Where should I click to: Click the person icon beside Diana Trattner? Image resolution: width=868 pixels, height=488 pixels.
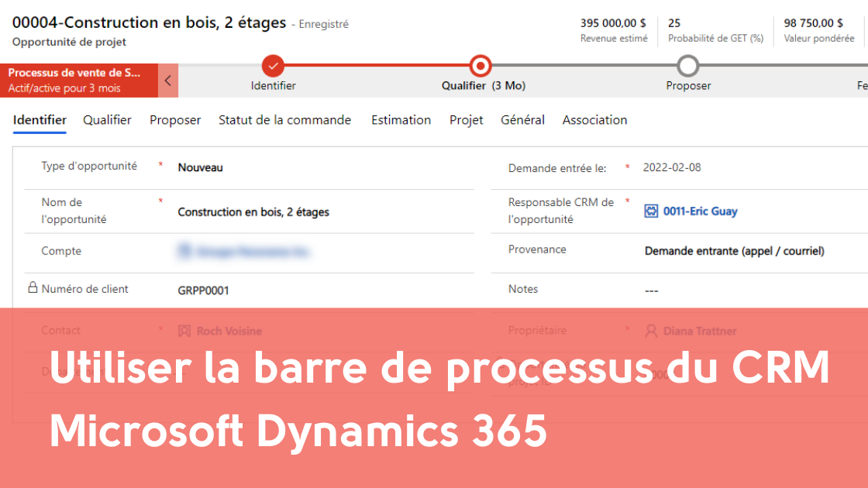(x=651, y=331)
